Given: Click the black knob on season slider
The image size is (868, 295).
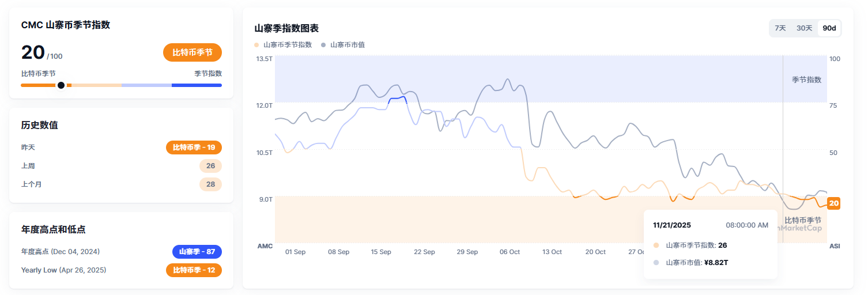Looking at the screenshot, I should pyautogui.click(x=61, y=85).
